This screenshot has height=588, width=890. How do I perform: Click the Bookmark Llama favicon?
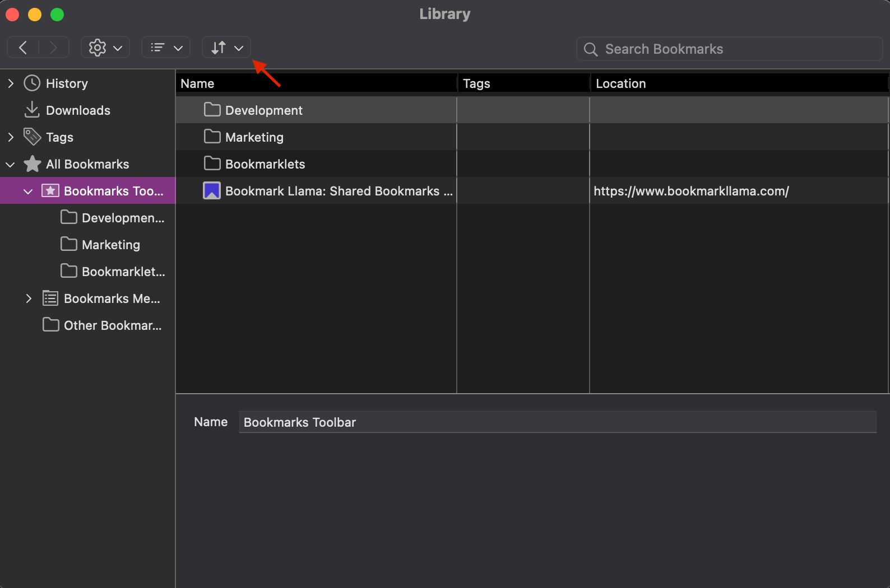click(211, 190)
